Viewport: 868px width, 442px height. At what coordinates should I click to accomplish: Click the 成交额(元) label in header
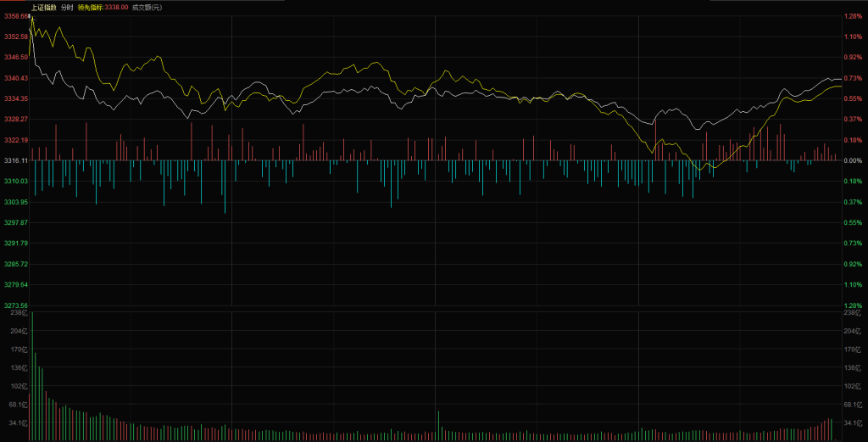click(x=147, y=8)
